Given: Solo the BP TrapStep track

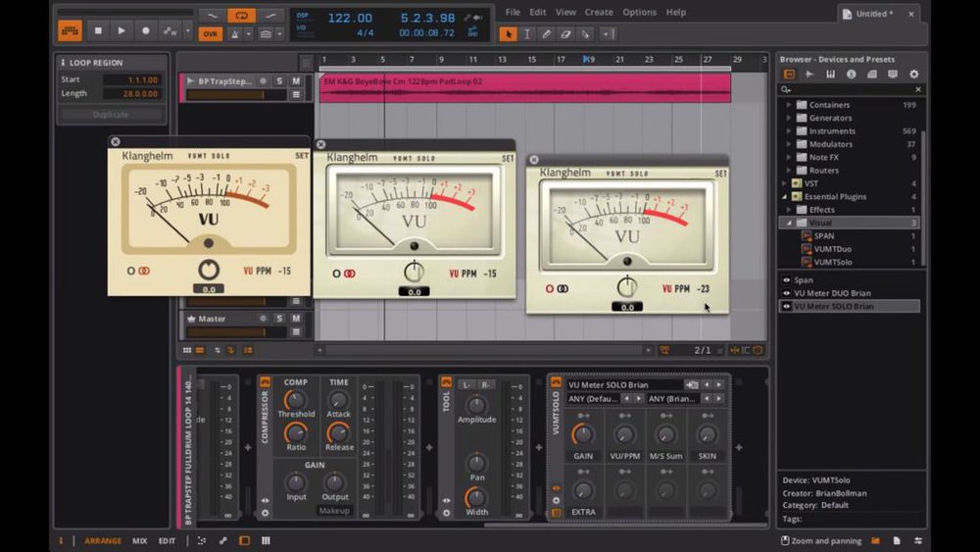Looking at the screenshot, I should [x=279, y=81].
